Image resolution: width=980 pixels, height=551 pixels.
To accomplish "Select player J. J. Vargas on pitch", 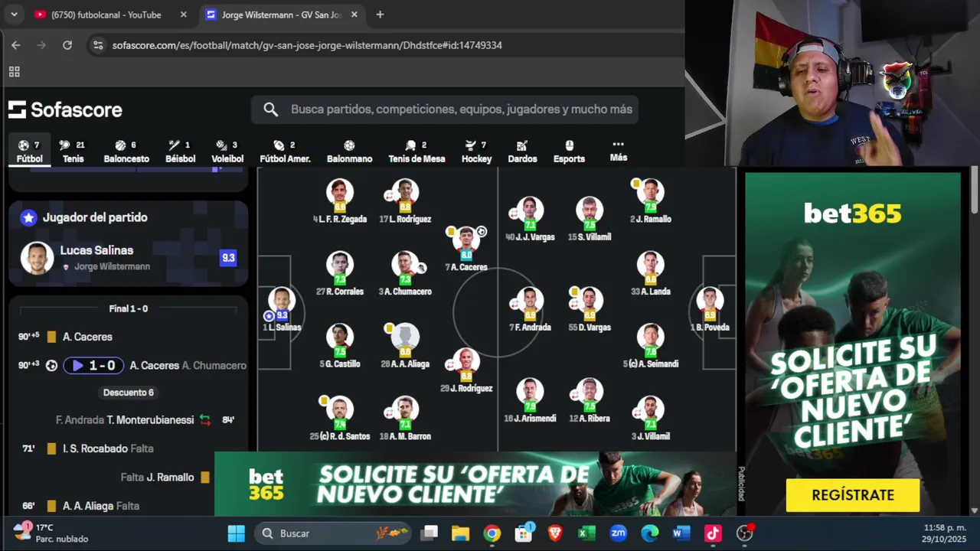I will click(530, 220).
